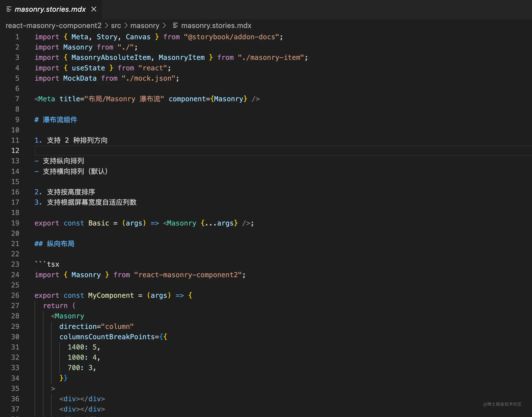This screenshot has width=532, height=417.
Task: Click chevron after masonry breadcrumb
Action: [x=164, y=25]
